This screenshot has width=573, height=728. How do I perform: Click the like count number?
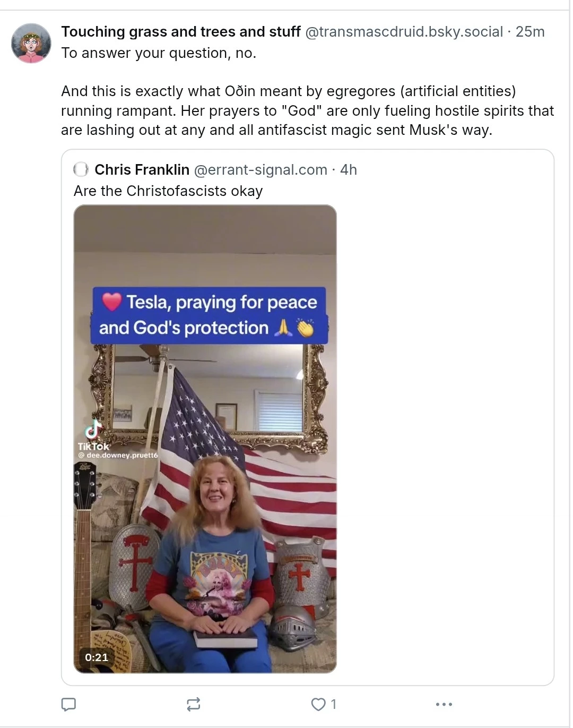click(x=333, y=705)
